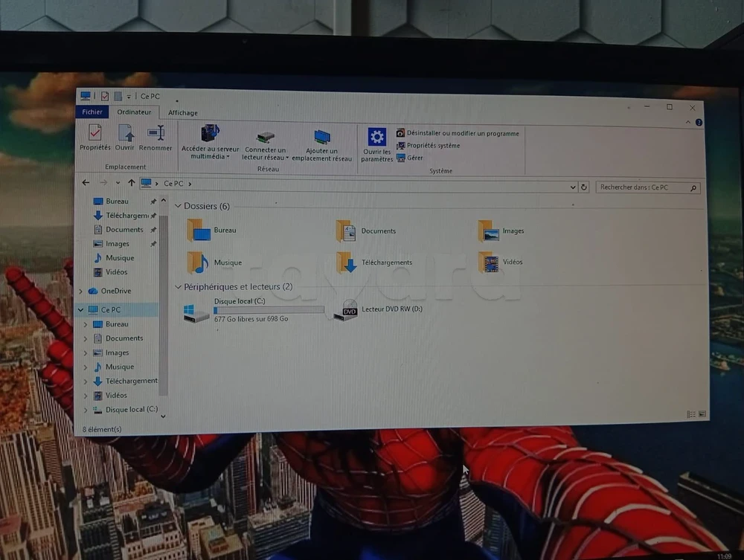Select Bureau in quick access
This screenshot has height=560, width=744.
point(117,201)
